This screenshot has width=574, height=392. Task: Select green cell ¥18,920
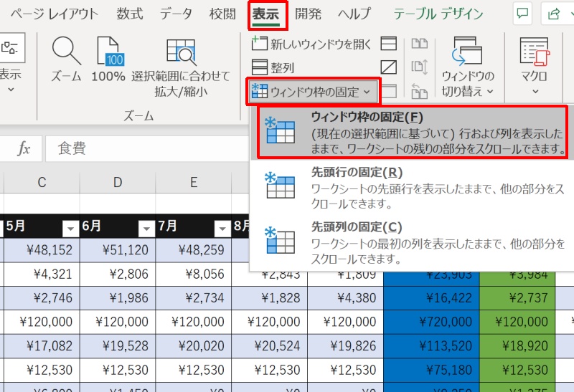pyautogui.click(x=517, y=346)
